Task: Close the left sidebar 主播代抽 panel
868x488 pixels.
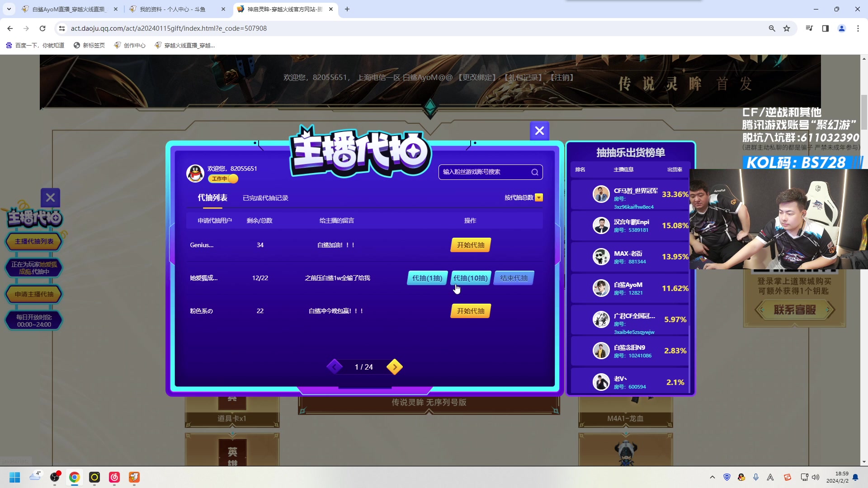Action: coord(50,197)
